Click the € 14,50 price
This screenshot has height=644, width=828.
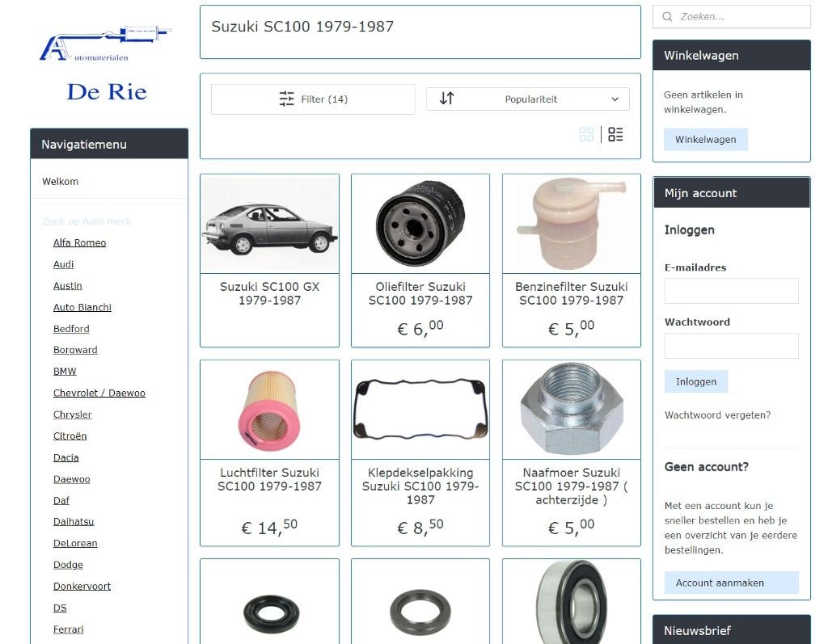(x=269, y=526)
